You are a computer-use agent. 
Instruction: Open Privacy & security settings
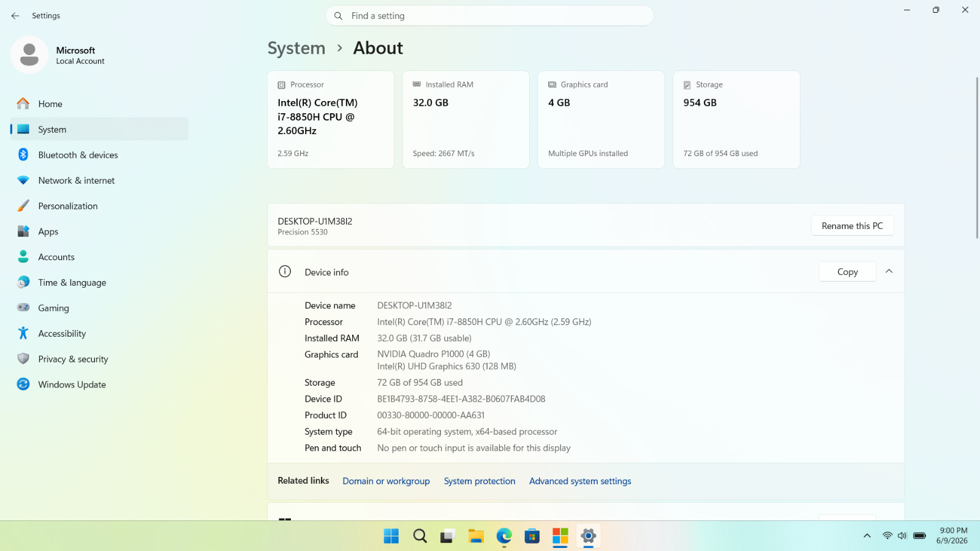coord(99,359)
